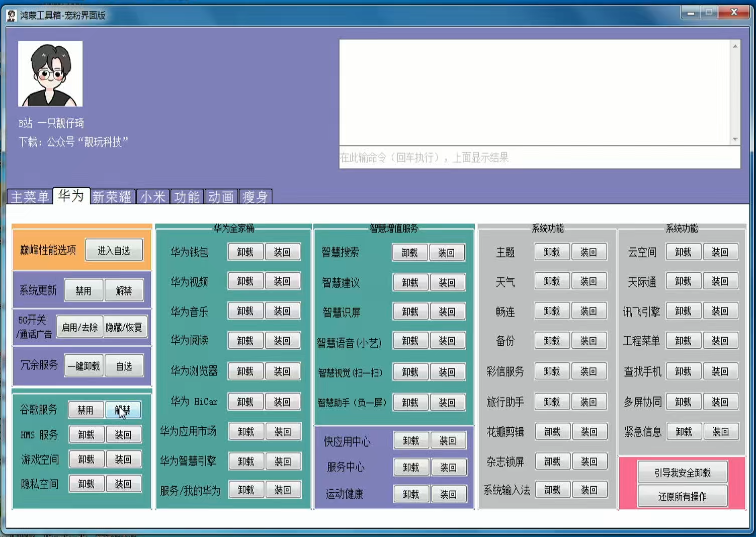Uninstall 智慧视觉(扫一扫)
756x537 pixels.
pos(410,372)
